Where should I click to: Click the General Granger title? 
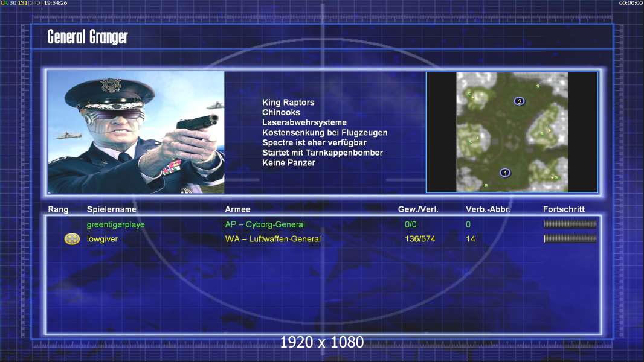point(88,37)
